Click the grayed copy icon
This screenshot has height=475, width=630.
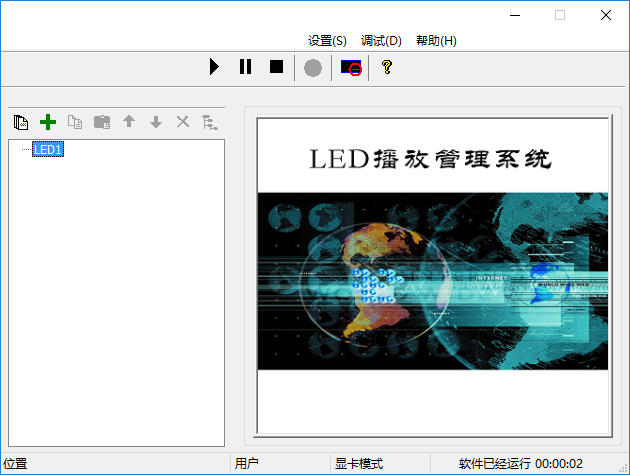[75, 122]
